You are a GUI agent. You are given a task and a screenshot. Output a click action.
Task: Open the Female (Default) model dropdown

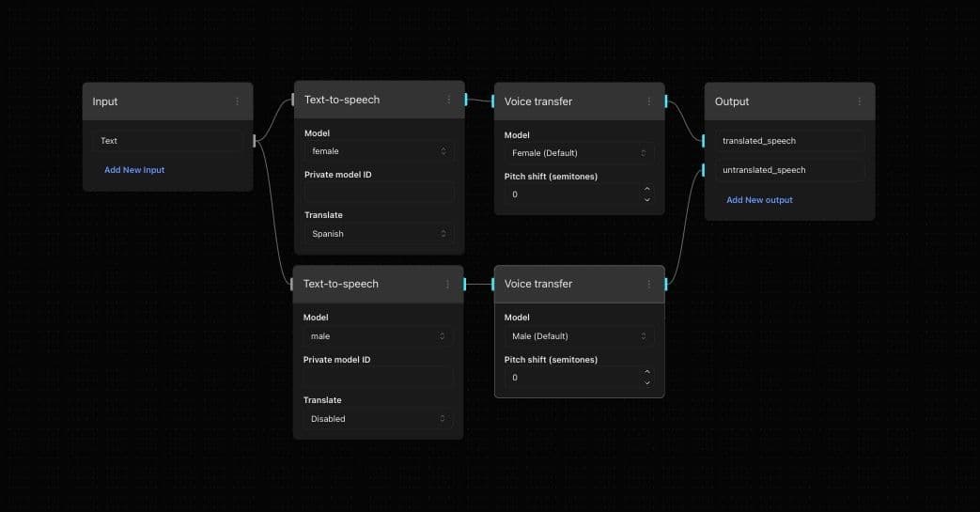[x=579, y=153]
